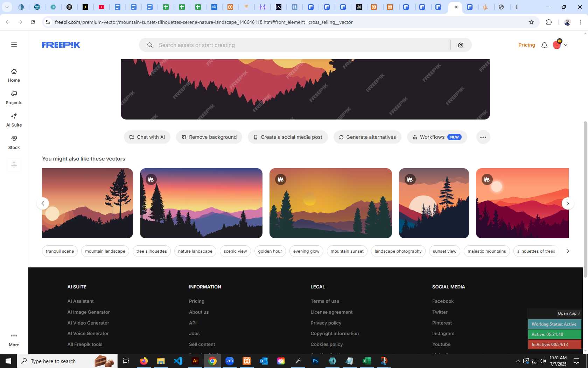Click Remove background button
Screen dimensions: 588x368
tap(209, 137)
